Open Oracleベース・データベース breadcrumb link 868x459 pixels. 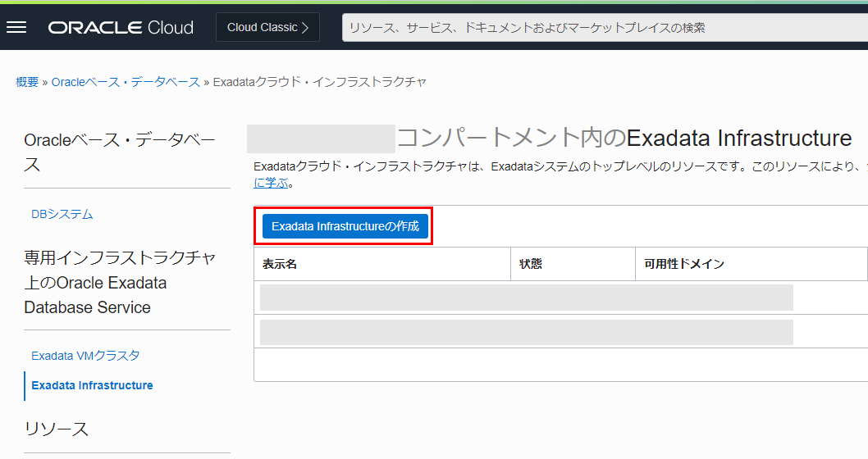pyautogui.click(x=126, y=82)
